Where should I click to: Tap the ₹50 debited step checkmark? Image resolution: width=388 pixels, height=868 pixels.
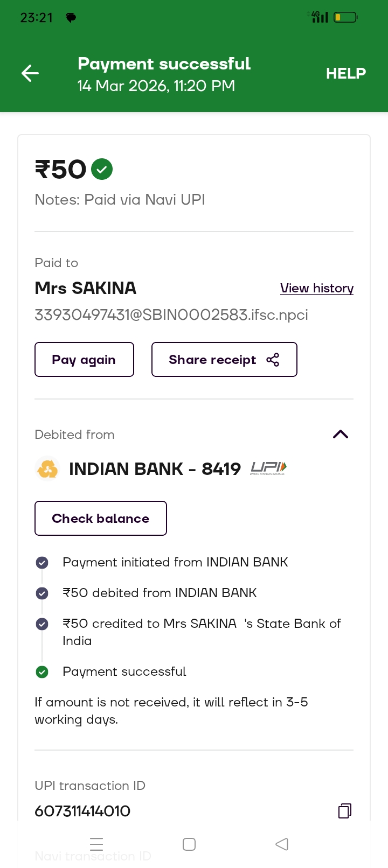42,593
